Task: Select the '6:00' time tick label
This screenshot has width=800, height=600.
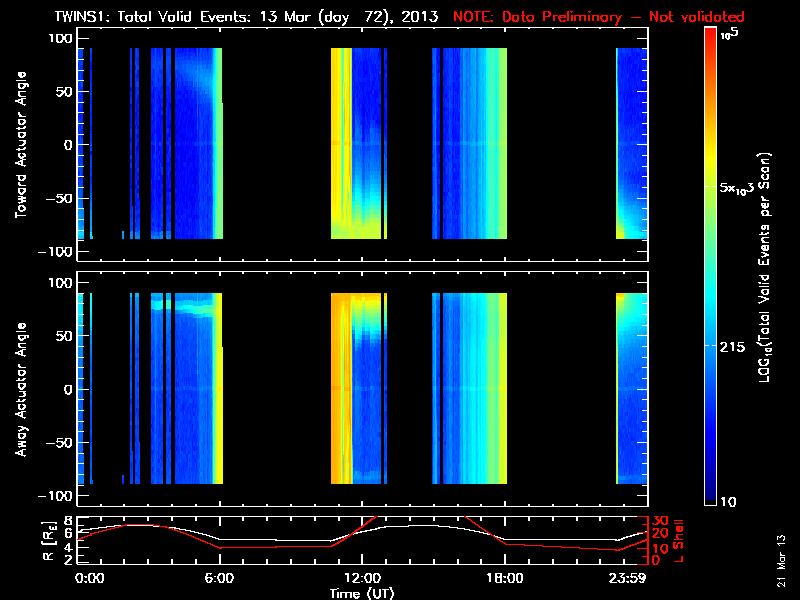Action: (220, 578)
